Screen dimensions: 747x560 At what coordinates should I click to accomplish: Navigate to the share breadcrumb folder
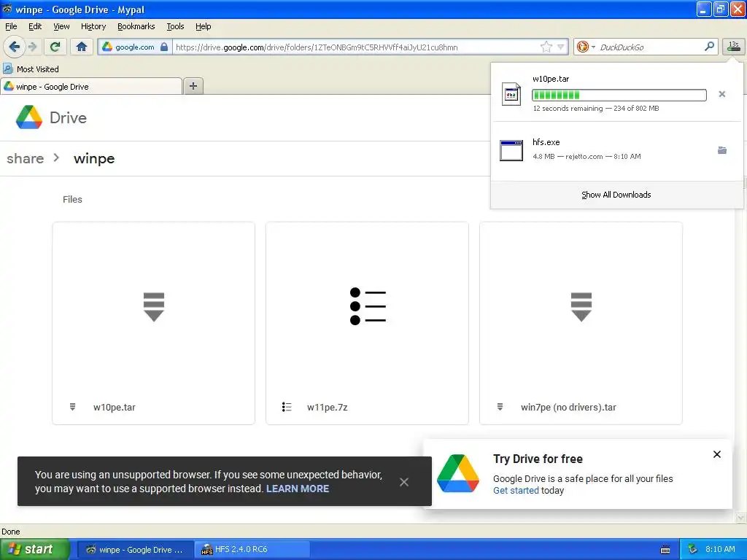(x=26, y=158)
